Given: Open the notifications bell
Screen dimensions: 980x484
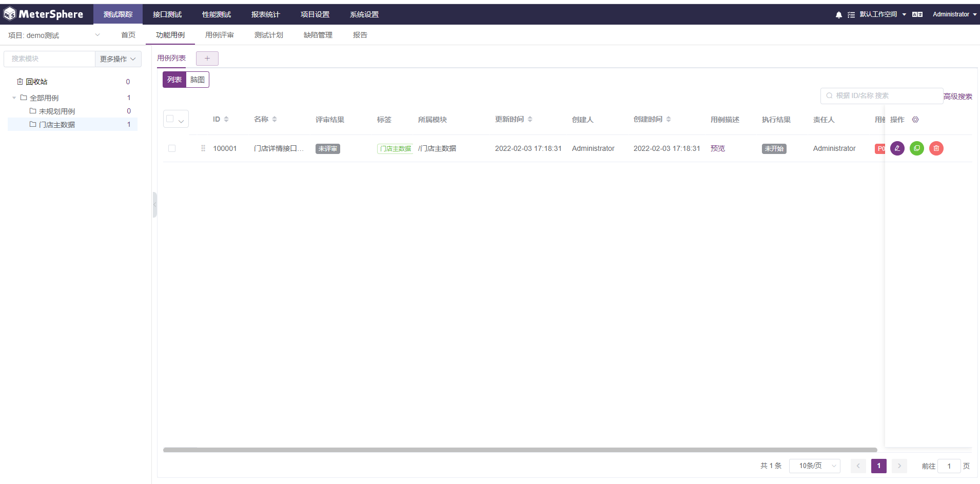Looking at the screenshot, I should pyautogui.click(x=839, y=14).
